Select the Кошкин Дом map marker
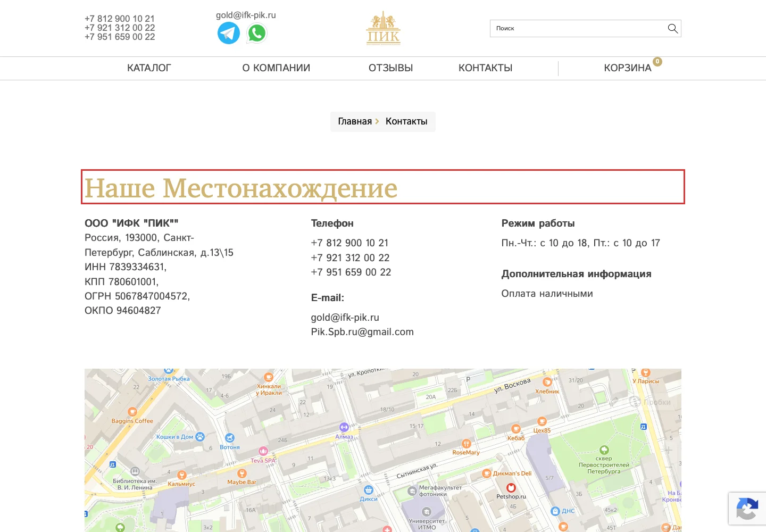Image resolution: width=766 pixels, height=532 pixels. pos(200,437)
